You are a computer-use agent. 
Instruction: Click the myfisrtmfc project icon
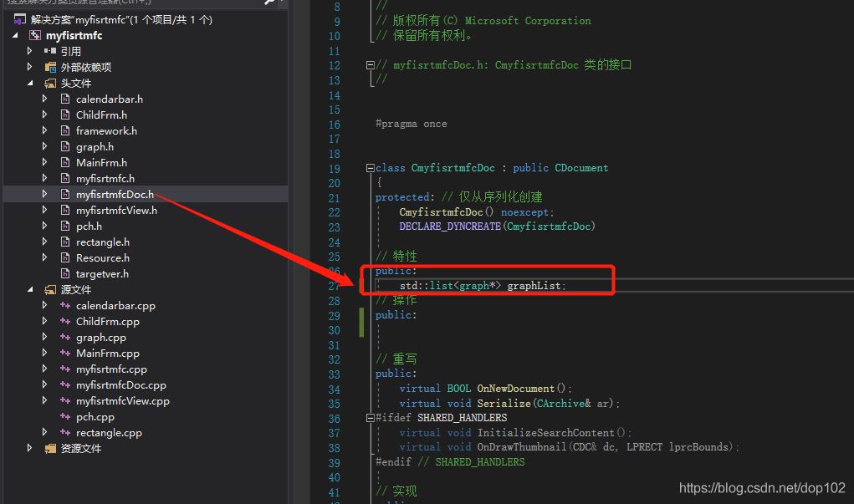pos(35,35)
